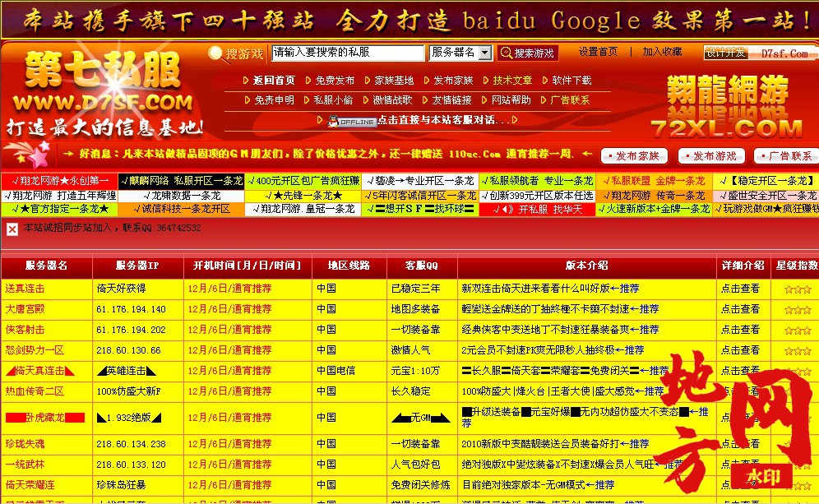Viewport: 819px width, 504px height.
Task: Open the 侠客射击 server link
Action: (x=25, y=330)
